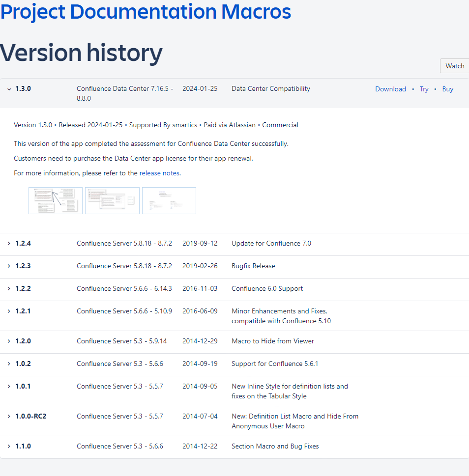
Task: Collapse the 1.3.0 version row
Action: tap(9, 89)
